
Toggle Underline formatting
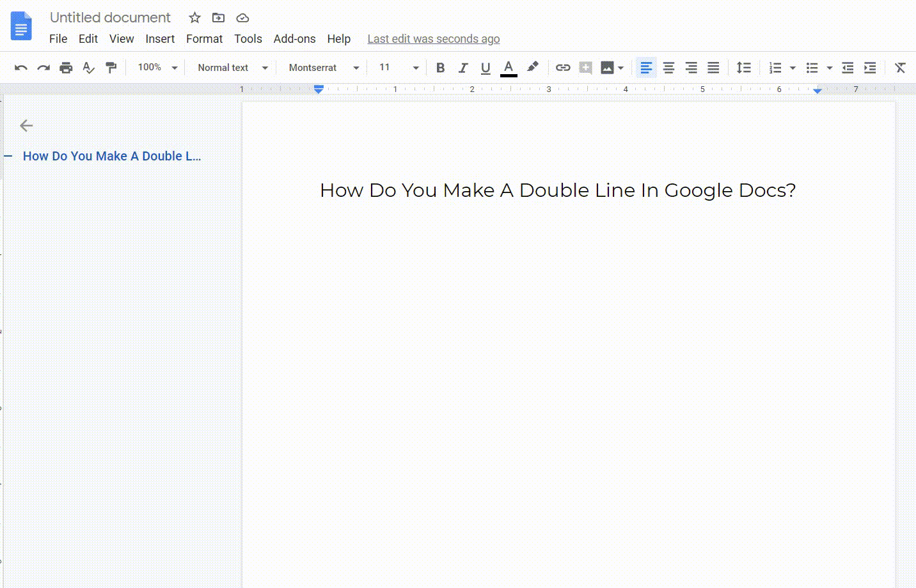pos(486,68)
